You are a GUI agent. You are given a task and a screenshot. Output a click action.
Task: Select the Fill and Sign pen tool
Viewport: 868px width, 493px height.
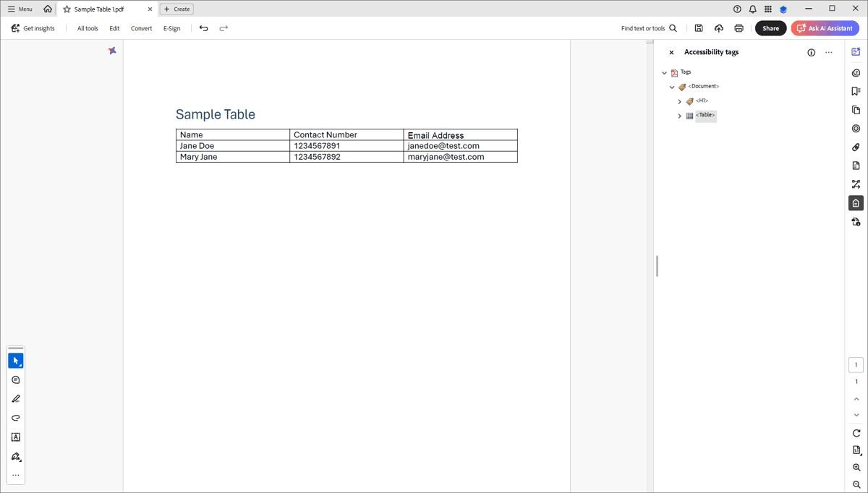click(x=16, y=456)
